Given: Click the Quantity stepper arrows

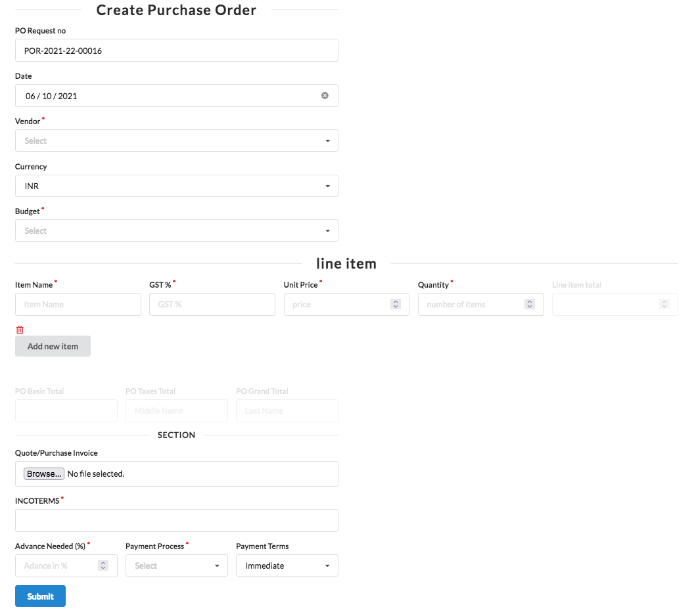Looking at the screenshot, I should pos(530,305).
